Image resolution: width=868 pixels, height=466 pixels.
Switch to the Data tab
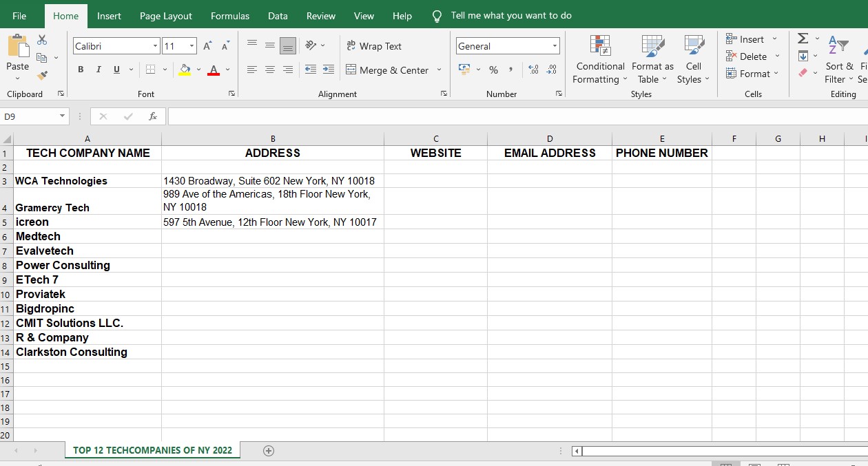coord(278,16)
